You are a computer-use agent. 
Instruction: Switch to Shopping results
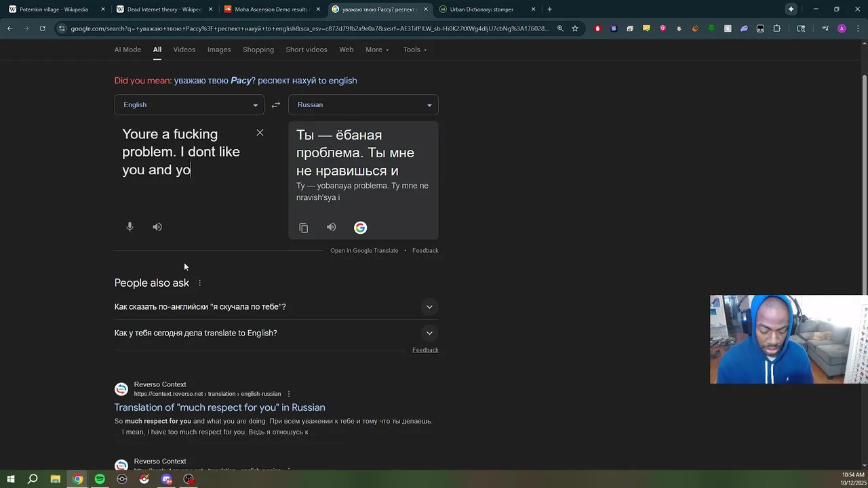258,49
